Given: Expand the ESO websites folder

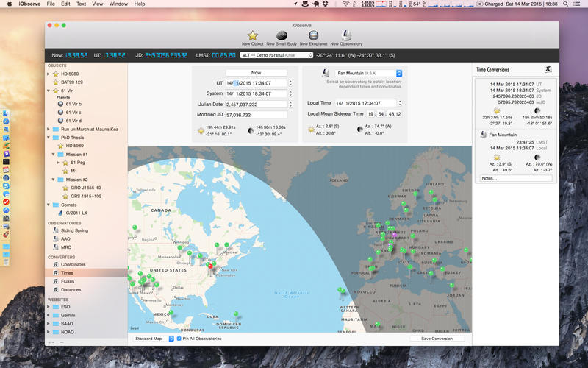Looking at the screenshot, I should point(49,307).
